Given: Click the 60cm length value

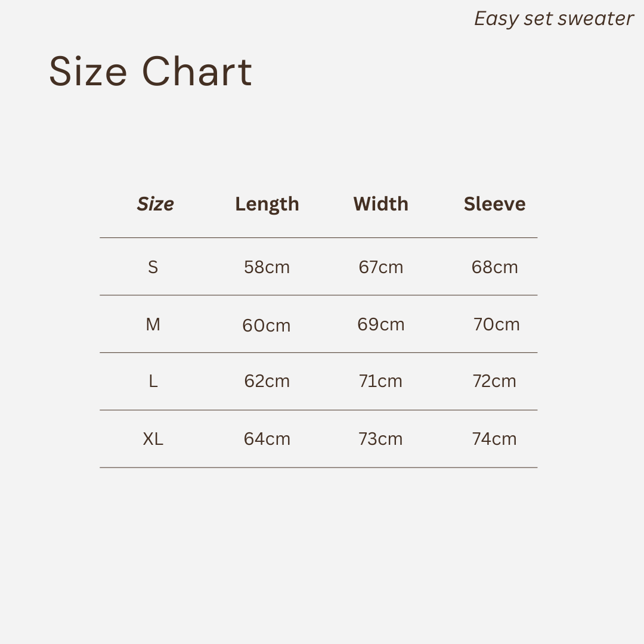Looking at the screenshot, I should click(x=267, y=326).
